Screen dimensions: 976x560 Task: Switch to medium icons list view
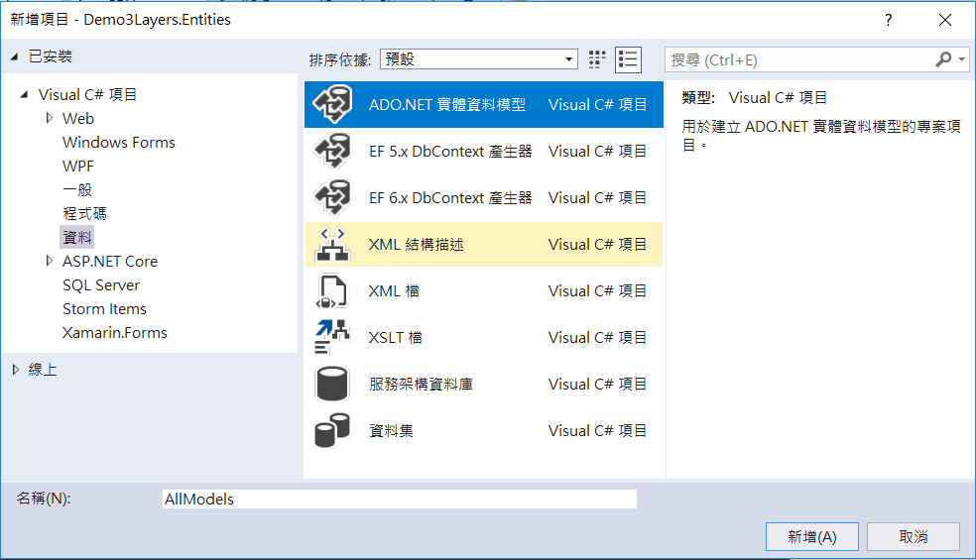coord(628,59)
